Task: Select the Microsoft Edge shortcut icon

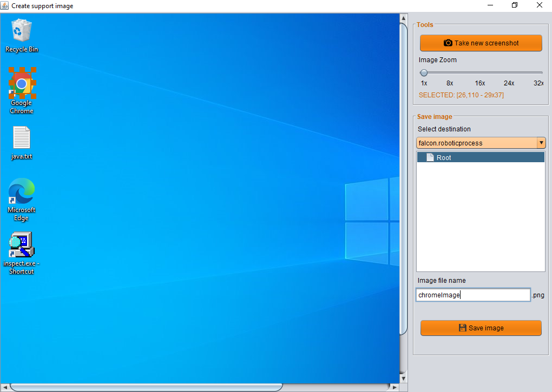Action: (22, 192)
